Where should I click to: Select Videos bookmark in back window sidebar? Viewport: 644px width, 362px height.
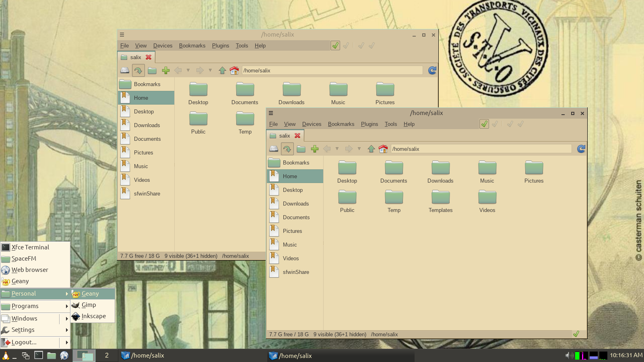click(146, 180)
